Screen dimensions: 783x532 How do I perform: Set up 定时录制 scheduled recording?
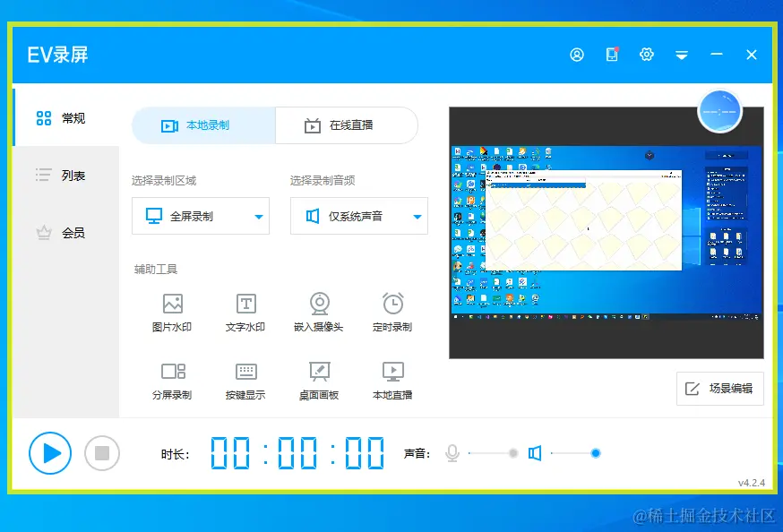click(392, 313)
